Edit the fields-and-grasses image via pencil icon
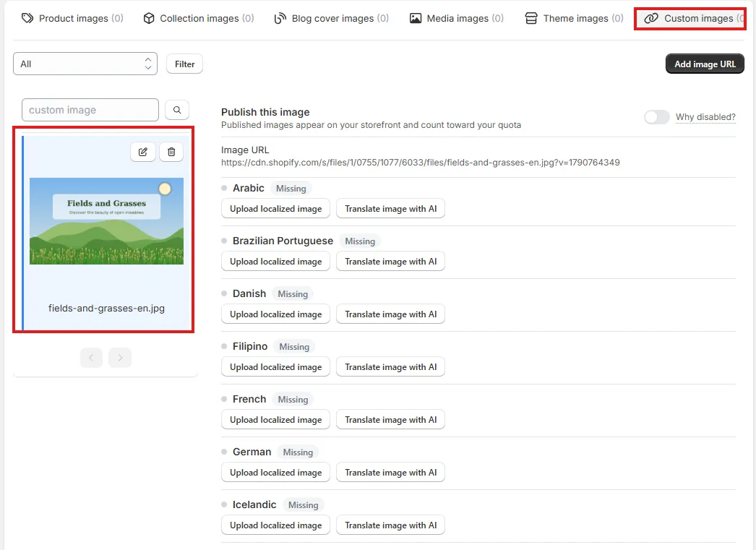Viewport: 756px width, 550px height. (x=143, y=152)
